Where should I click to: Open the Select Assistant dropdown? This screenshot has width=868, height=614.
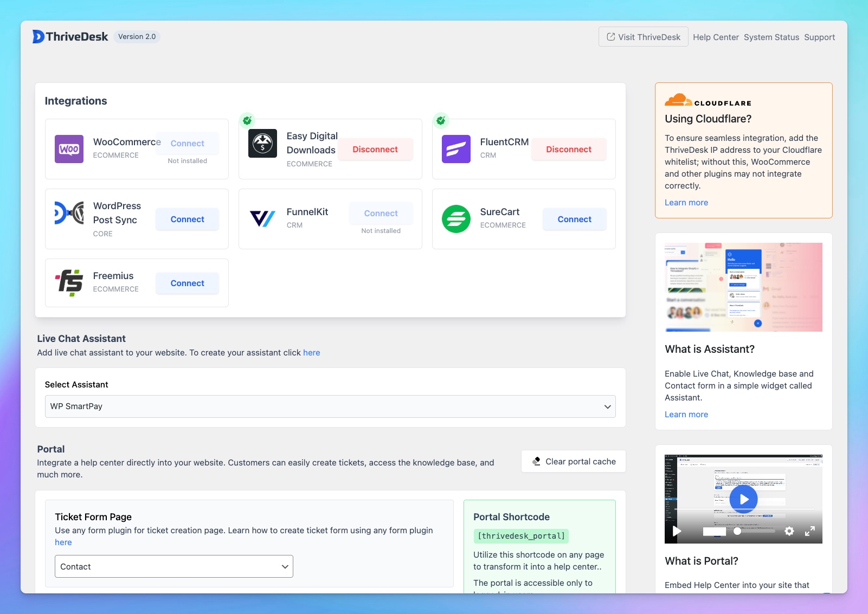click(330, 406)
